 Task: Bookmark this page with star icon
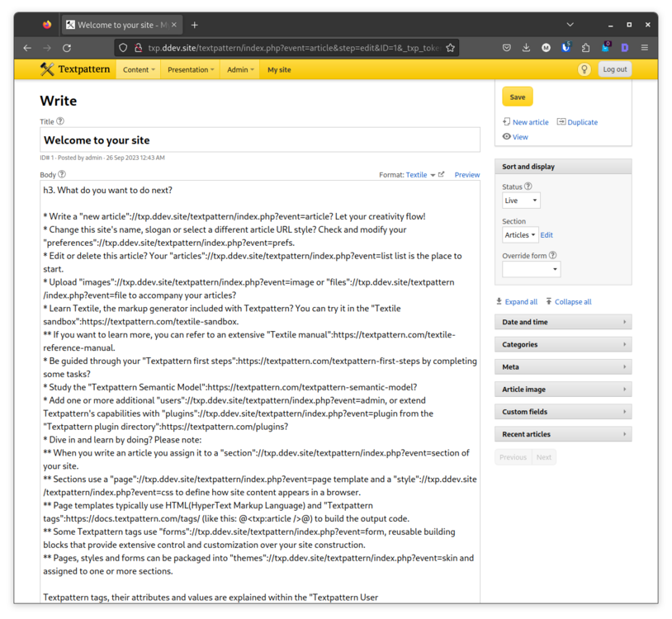pos(450,48)
